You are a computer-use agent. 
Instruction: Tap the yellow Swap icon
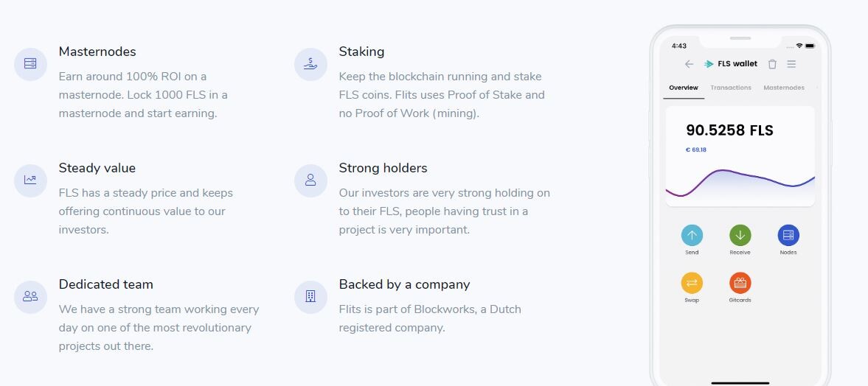click(692, 283)
